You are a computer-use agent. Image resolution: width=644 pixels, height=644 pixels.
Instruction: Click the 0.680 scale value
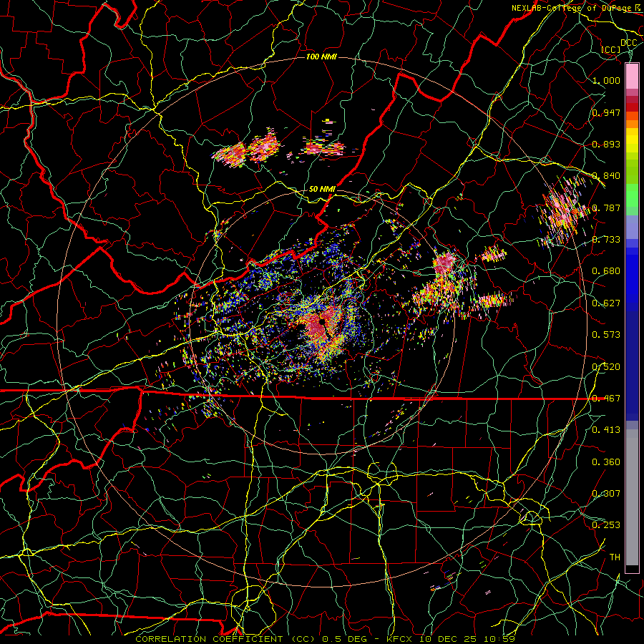pos(606,271)
